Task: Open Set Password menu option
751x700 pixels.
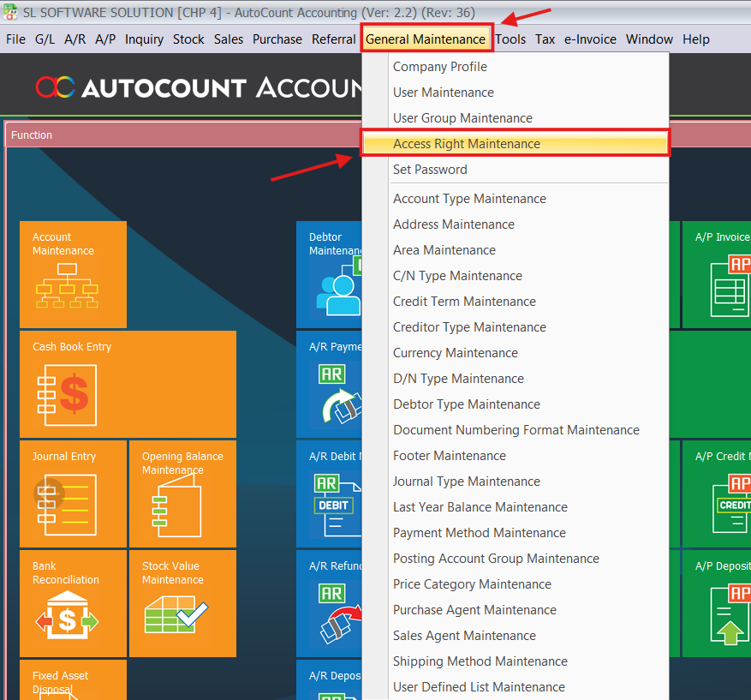Action: coord(430,170)
